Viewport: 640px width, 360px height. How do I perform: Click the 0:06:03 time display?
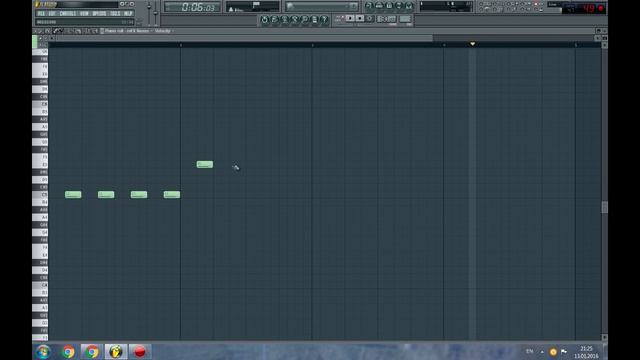(x=192, y=7)
